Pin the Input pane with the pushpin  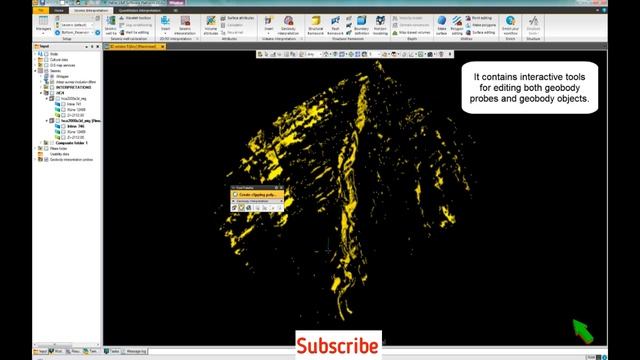[x=92, y=47]
